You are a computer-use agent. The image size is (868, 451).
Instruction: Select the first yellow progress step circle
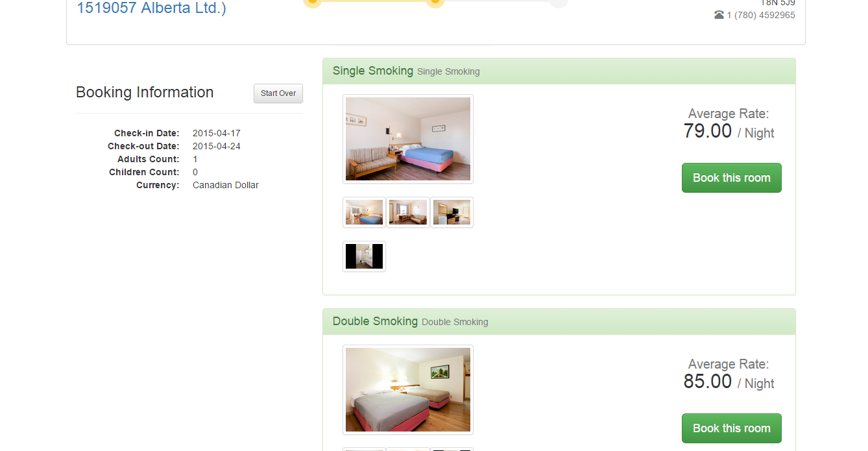[312, 3]
